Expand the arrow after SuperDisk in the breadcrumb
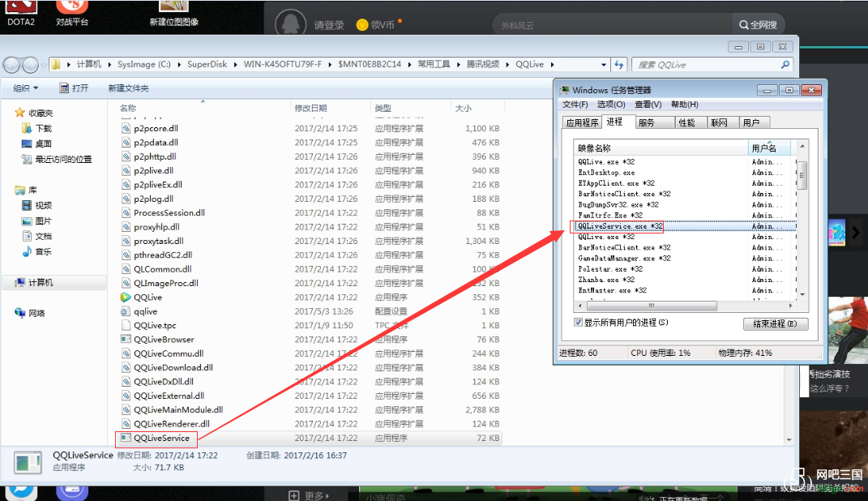 [235, 65]
